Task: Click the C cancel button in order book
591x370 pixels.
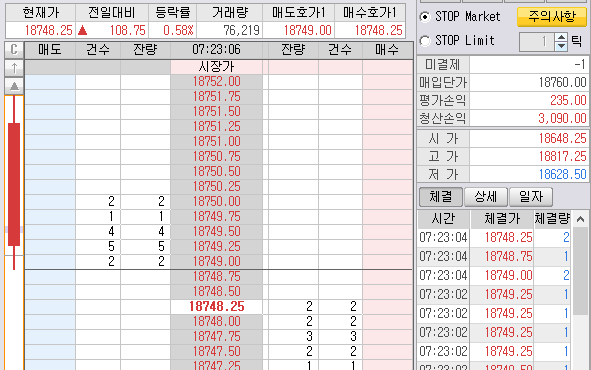Action: [14, 49]
